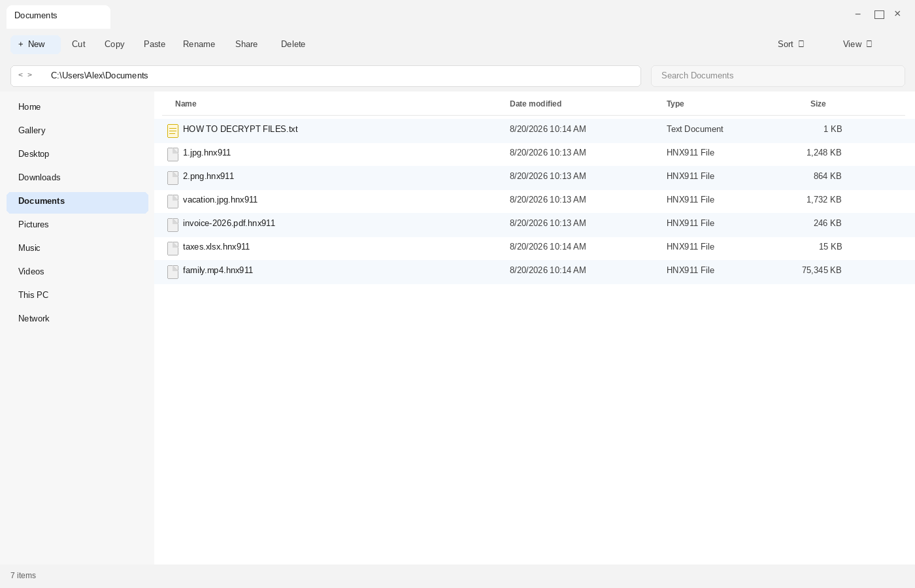
Task: Minimize the Documents window
Action: point(858,14)
